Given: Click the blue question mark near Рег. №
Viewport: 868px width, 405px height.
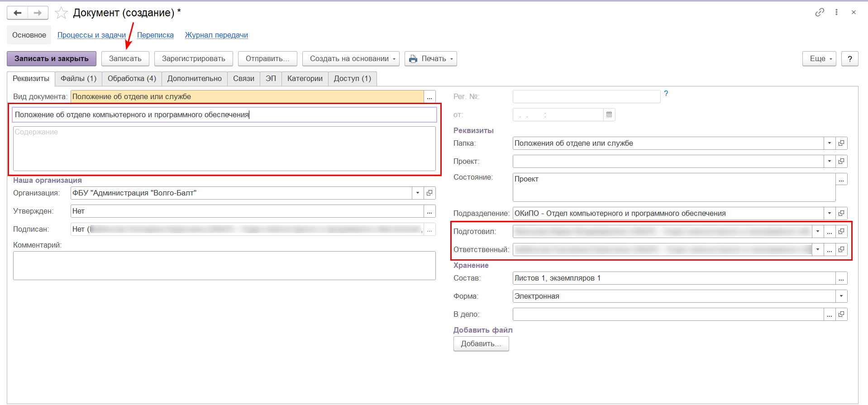Looking at the screenshot, I should coord(666,94).
